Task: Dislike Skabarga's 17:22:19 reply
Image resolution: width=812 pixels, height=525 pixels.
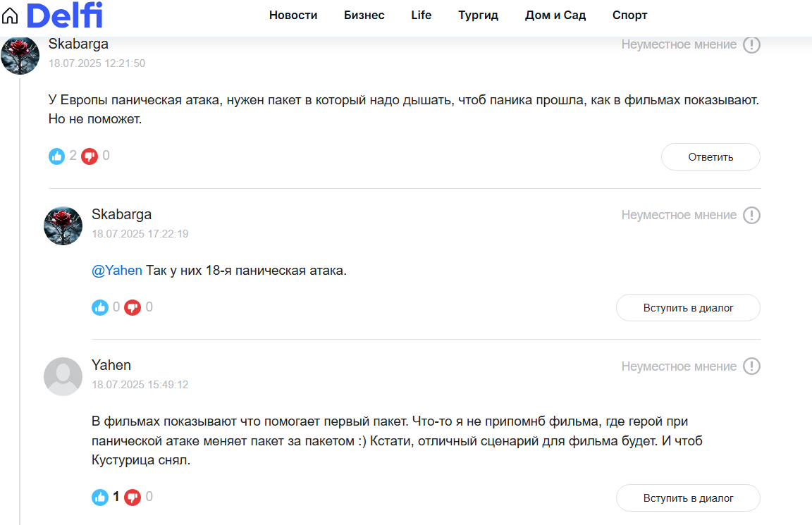Action: (133, 307)
